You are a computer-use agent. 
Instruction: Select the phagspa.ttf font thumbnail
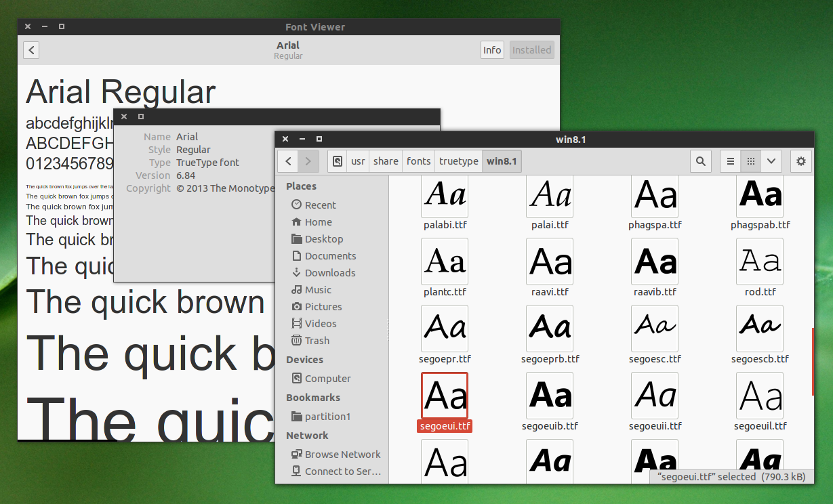[x=655, y=196]
